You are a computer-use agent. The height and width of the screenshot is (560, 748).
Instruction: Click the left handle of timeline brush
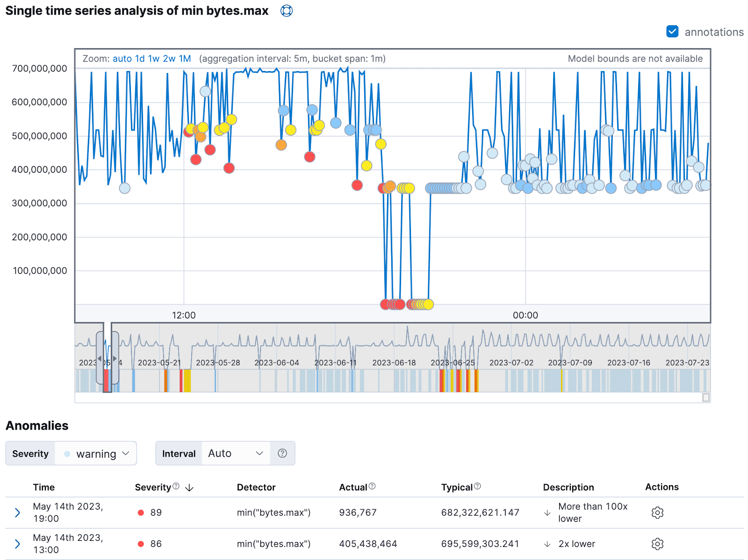pyautogui.click(x=100, y=359)
